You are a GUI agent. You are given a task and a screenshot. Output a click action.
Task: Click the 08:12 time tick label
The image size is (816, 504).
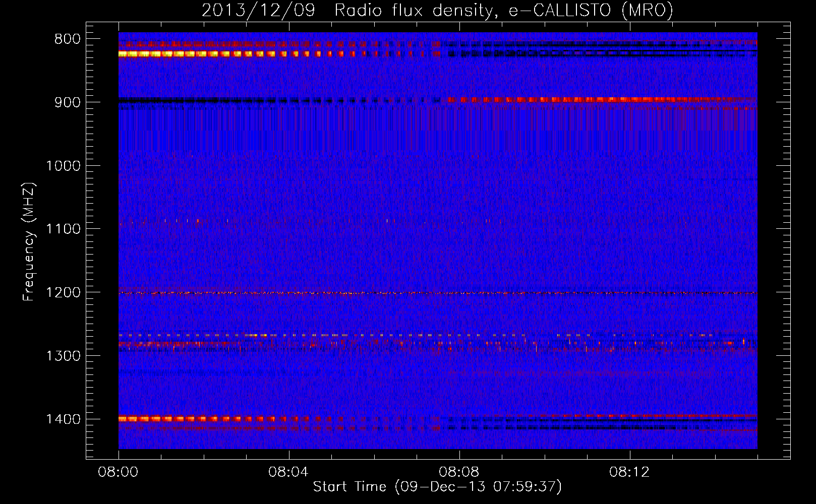(x=630, y=472)
